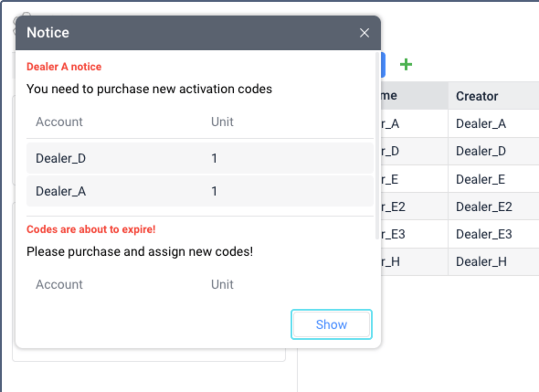Click the blue button behind the dialog edge
The image size is (539, 392).
[383, 65]
